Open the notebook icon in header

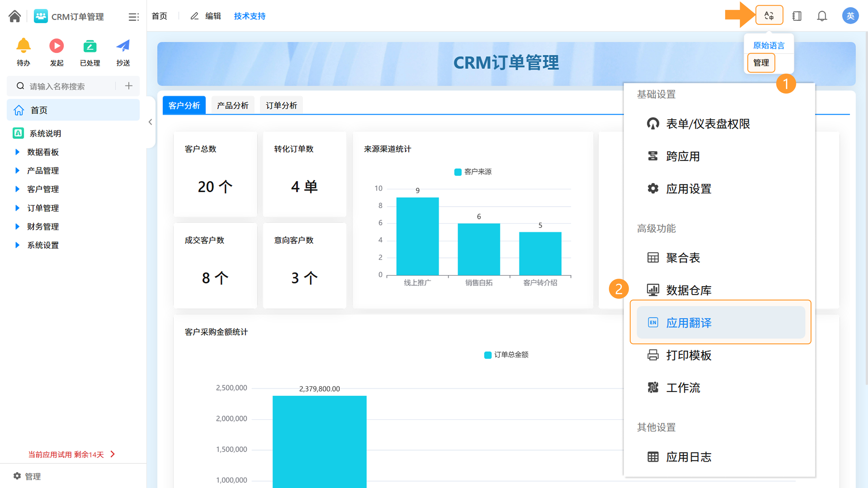coord(797,16)
